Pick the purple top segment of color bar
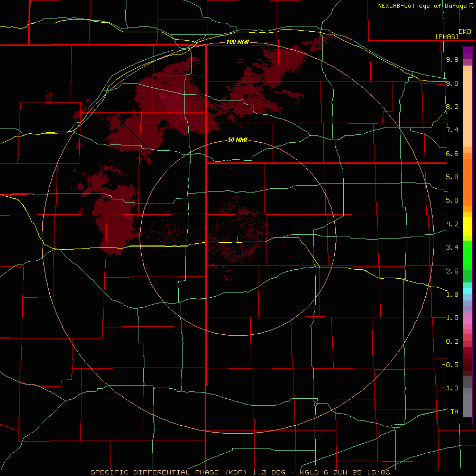The image size is (476, 476). pyautogui.click(x=467, y=53)
